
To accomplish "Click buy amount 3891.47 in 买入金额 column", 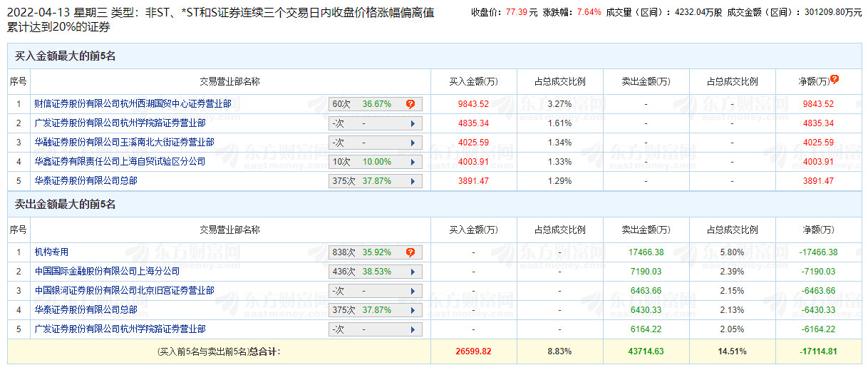I will (473, 181).
